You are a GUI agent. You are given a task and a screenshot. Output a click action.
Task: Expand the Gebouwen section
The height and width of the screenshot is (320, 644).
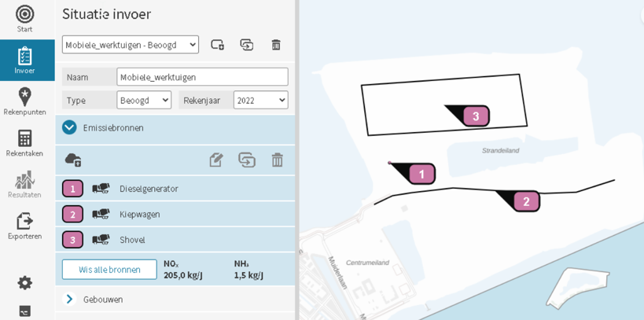tap(69, 300)
